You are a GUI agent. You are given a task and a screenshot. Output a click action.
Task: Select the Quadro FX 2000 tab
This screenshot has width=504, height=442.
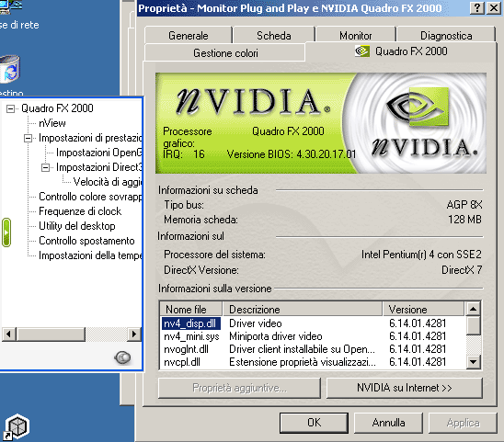tap(401, 51)
